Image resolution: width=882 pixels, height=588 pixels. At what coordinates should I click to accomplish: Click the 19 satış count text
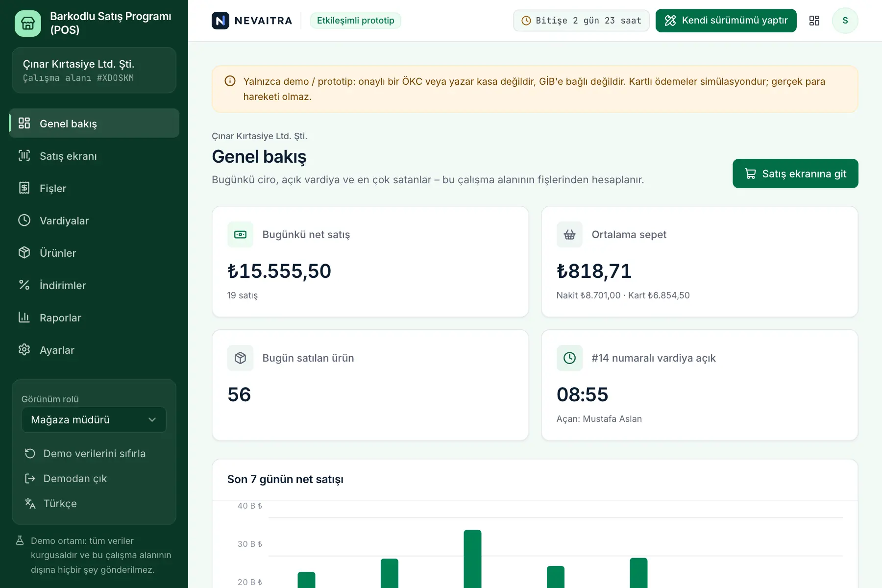pos(243,295)
